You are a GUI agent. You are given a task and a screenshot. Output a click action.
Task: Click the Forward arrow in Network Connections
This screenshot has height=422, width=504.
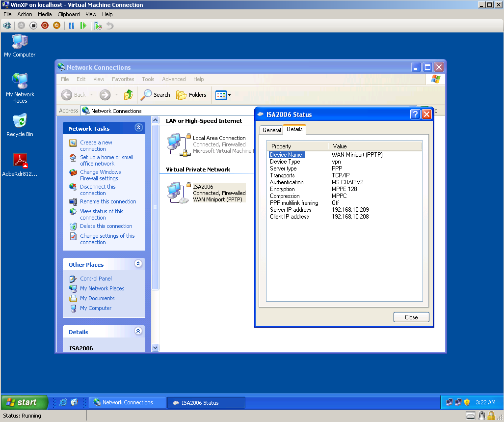(x=105, y=95)
